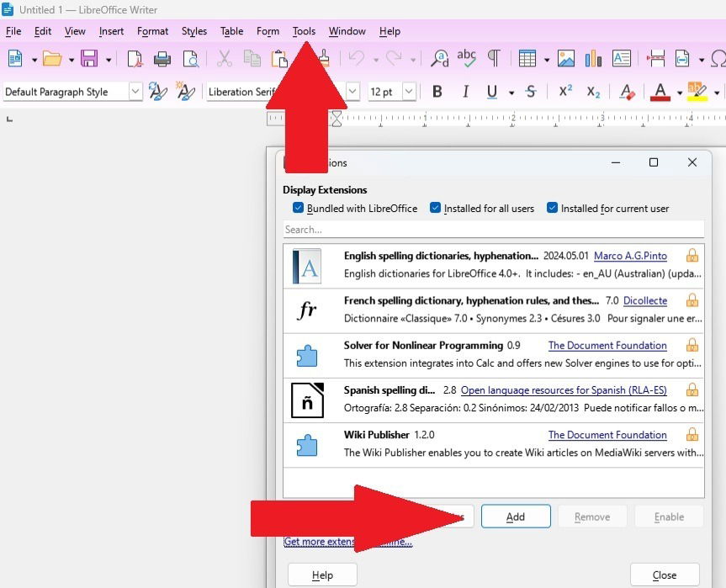Open the Insert Table dropdown arrow

point(546,60)
